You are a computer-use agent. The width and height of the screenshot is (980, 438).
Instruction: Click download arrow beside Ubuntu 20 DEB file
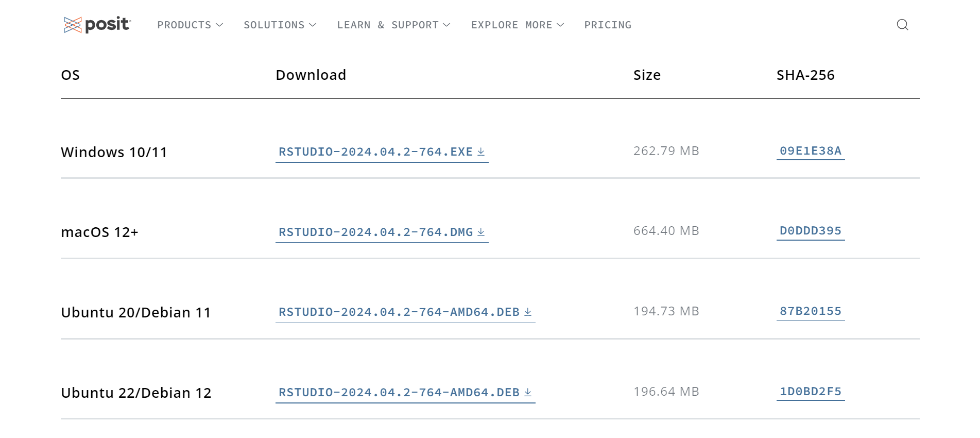pyautogui.click(x=528, y=312)
